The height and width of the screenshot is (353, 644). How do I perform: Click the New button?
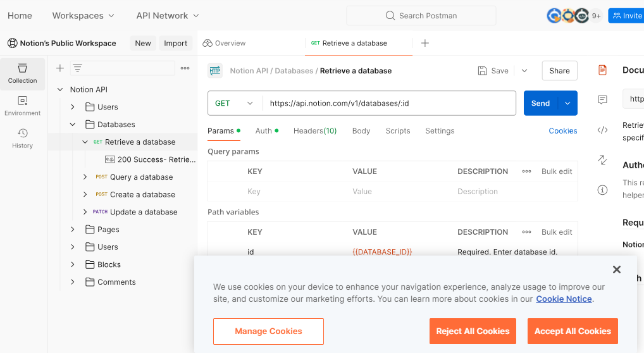[x=143, y=43]
